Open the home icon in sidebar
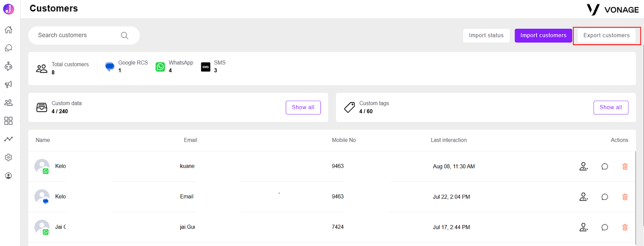This screenshot has height=246, width=644. pos(8,30)
